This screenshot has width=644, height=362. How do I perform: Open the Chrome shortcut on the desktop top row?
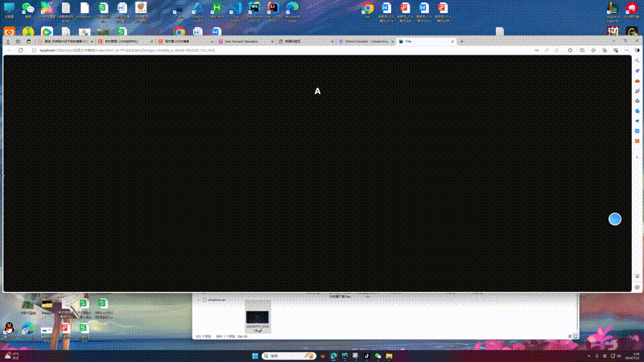(368, 10)
